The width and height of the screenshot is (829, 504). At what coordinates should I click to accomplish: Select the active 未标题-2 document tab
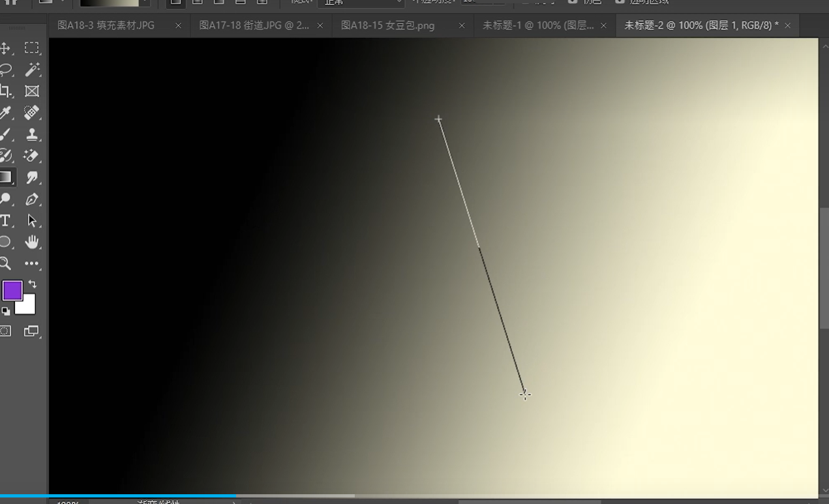pyautogui.click(x=701, y=25)
